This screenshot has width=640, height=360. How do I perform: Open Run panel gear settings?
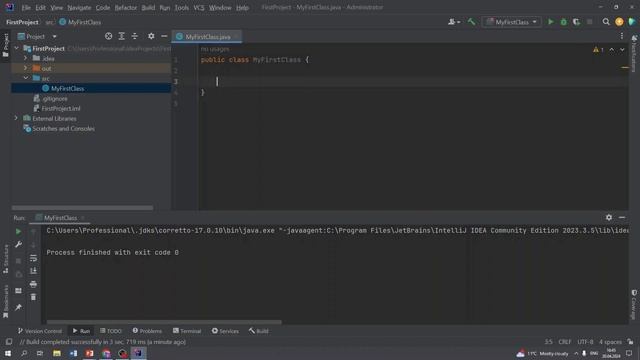coord(609,218)
